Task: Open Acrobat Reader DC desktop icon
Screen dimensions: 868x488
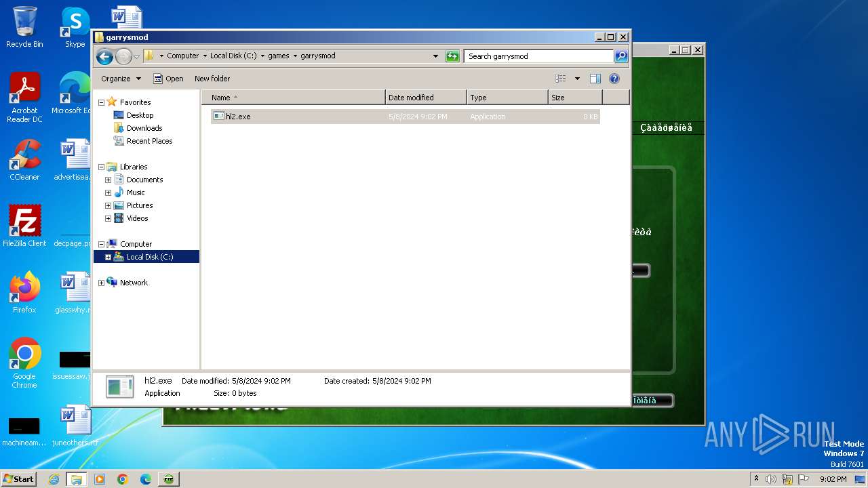Action: click(24, 98)
